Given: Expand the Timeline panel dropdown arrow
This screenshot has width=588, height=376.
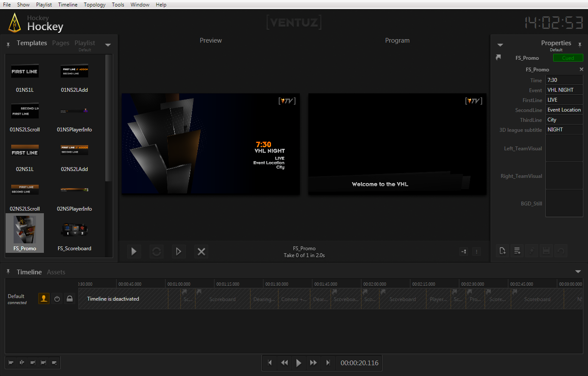Looking at the screenshot, I should [578, 272].
